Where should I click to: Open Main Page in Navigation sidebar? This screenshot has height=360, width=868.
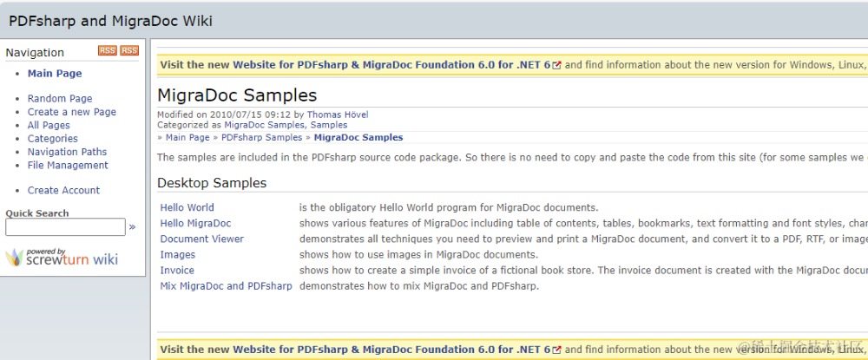(x=55, y=74)
